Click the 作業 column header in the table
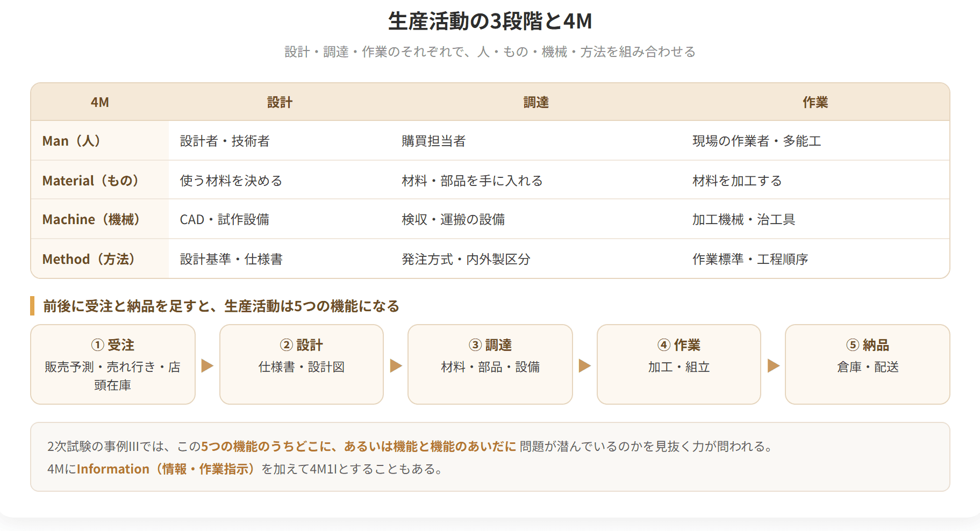Image resolution: width=980 pixels, height=531 pixels. 815,102
